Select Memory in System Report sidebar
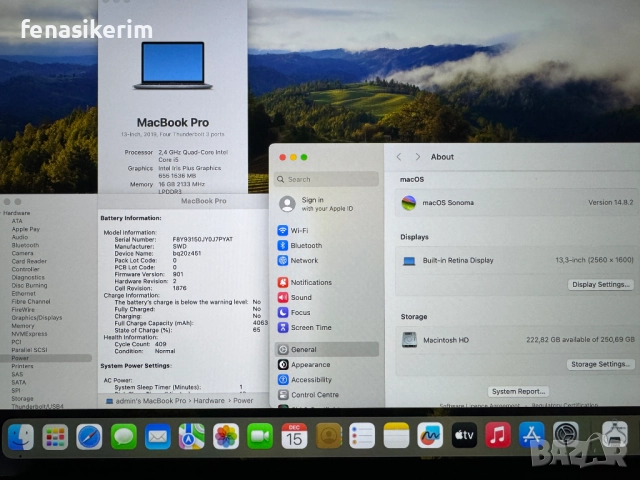Viewport: 640px width, 480px height. point(23,326)
